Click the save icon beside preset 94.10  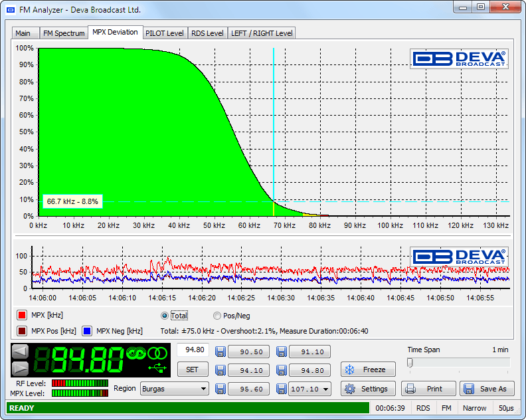click(x=220, y=370)
